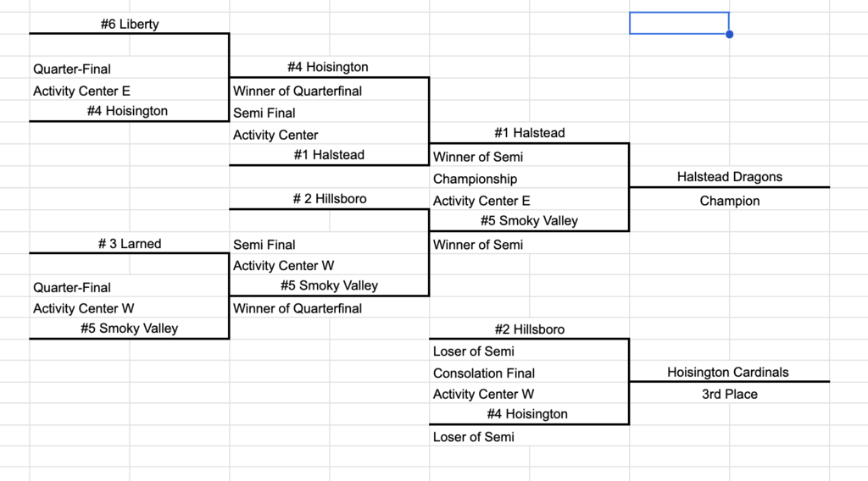Viewport: 868px width, 481px height.
Task: Select "Loser of Semi" directly below "#2 Hillsboro"
Action: [474, 351]
